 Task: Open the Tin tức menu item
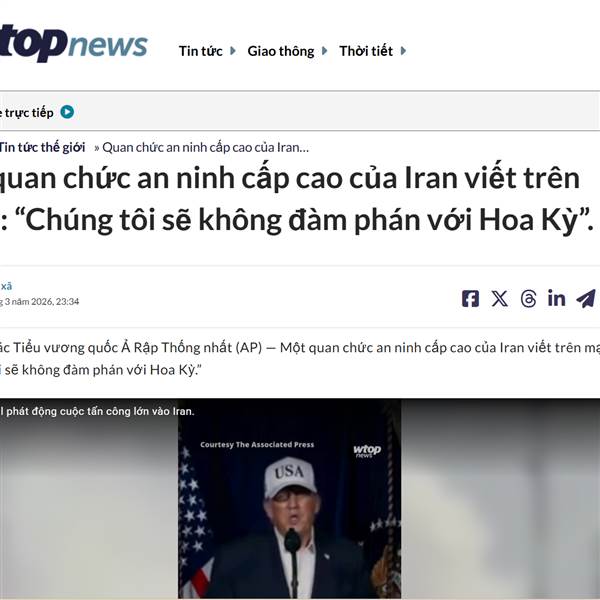tap(201, 51)
